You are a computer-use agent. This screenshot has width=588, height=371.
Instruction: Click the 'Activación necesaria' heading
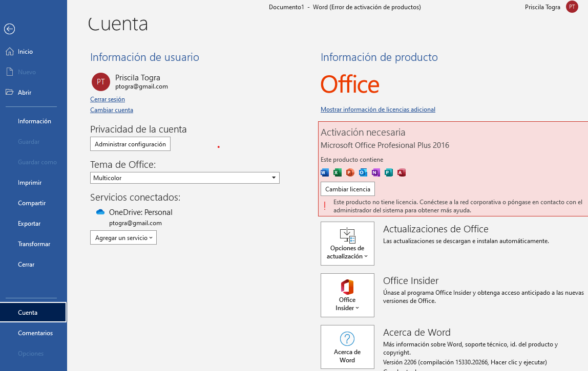363,133
